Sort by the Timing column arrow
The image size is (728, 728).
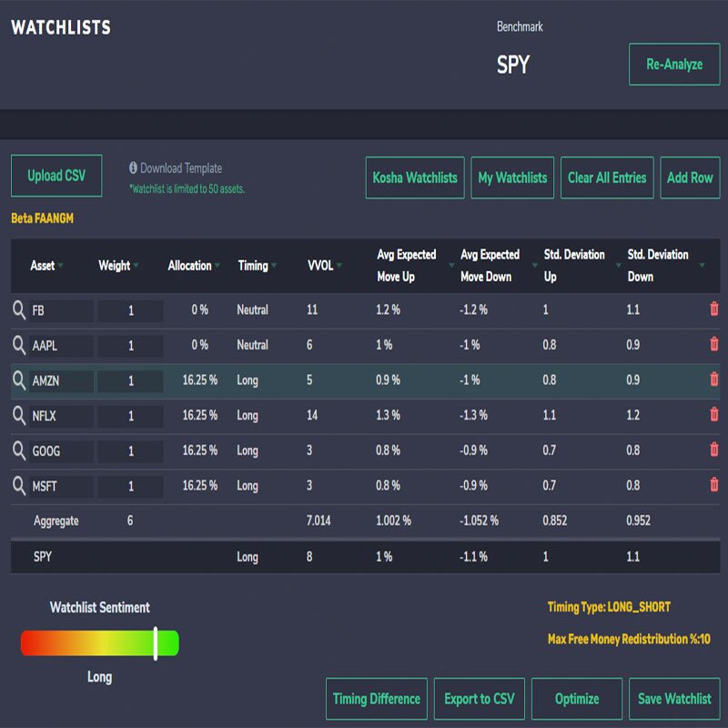[x=274, y=266]
